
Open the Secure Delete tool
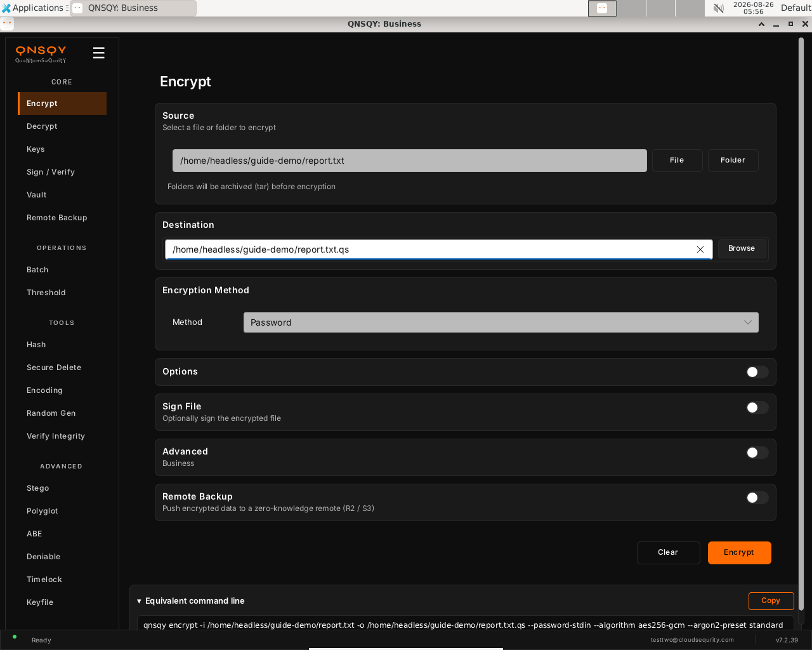(x=62, y=368)
